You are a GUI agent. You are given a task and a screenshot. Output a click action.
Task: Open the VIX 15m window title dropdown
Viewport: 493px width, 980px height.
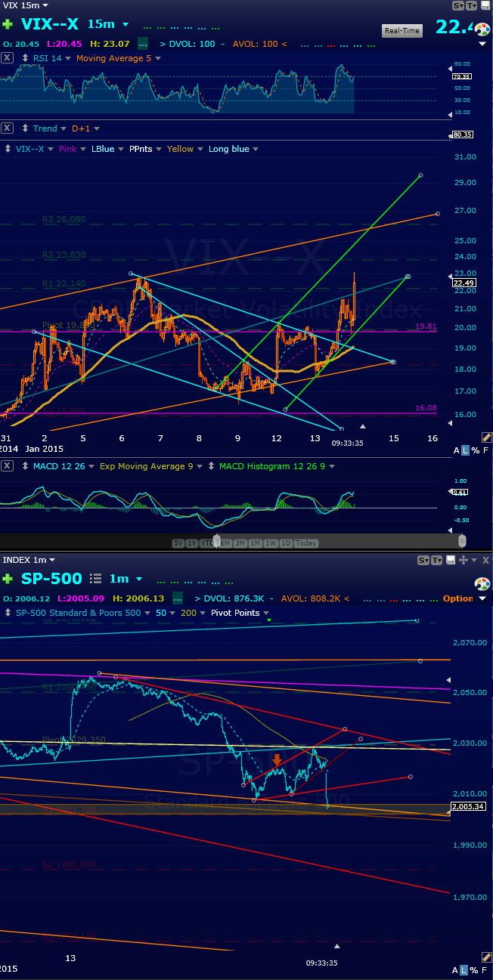[x=45, y=5]
